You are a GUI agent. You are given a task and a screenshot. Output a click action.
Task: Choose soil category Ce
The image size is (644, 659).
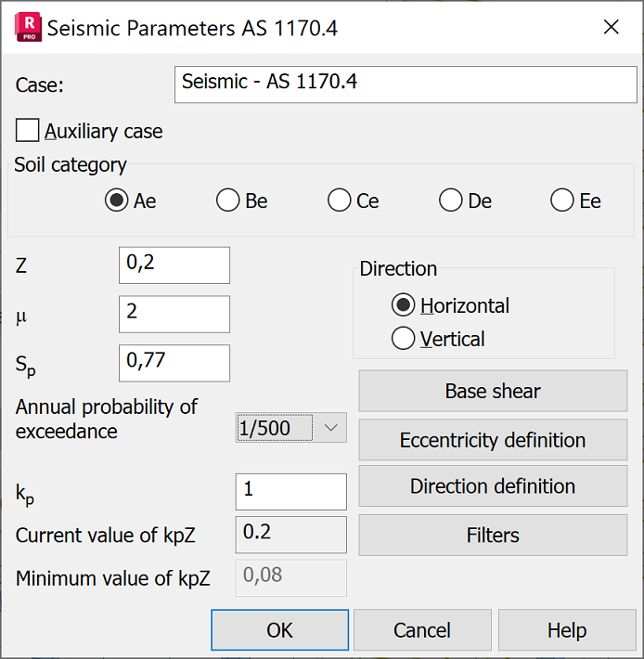point(340,200)
